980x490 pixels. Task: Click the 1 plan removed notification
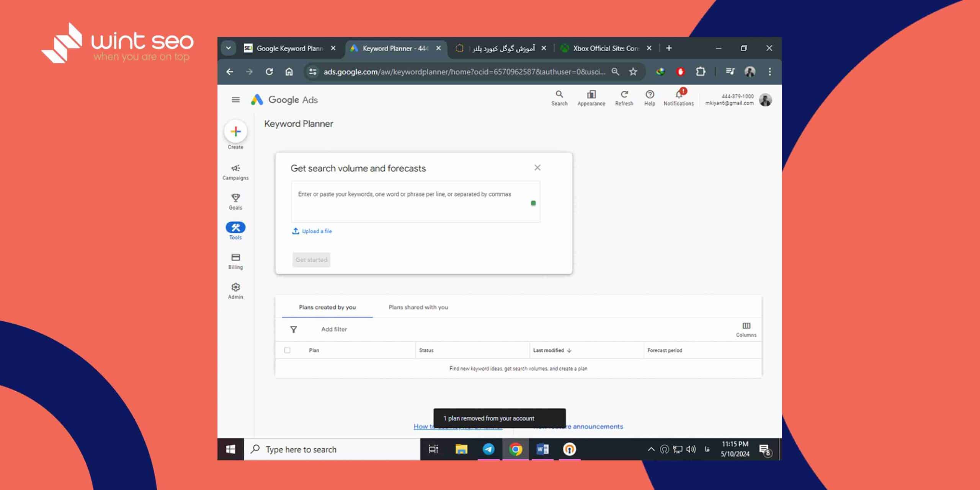click(x=499, y=418)
